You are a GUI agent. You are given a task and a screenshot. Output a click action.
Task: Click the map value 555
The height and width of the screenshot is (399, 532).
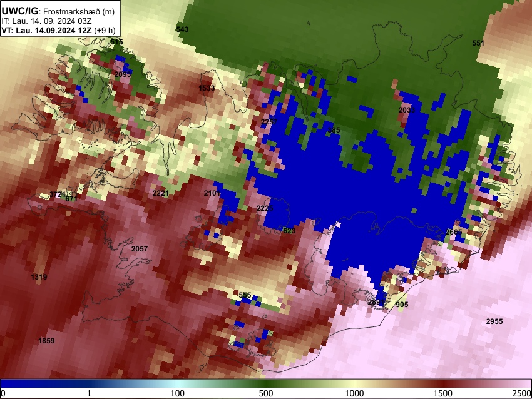point(245,295)
